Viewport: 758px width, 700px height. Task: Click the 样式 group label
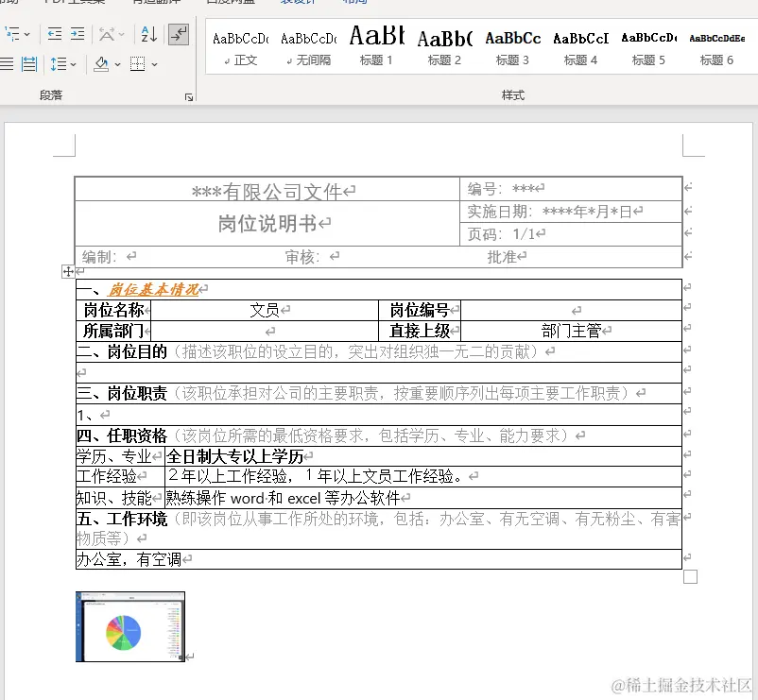[x=513, y=95]
